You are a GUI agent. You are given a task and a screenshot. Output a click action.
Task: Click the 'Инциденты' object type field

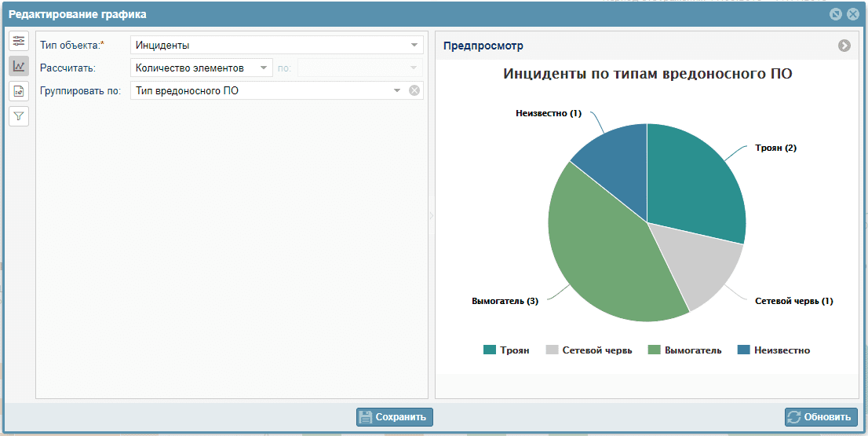277,45
